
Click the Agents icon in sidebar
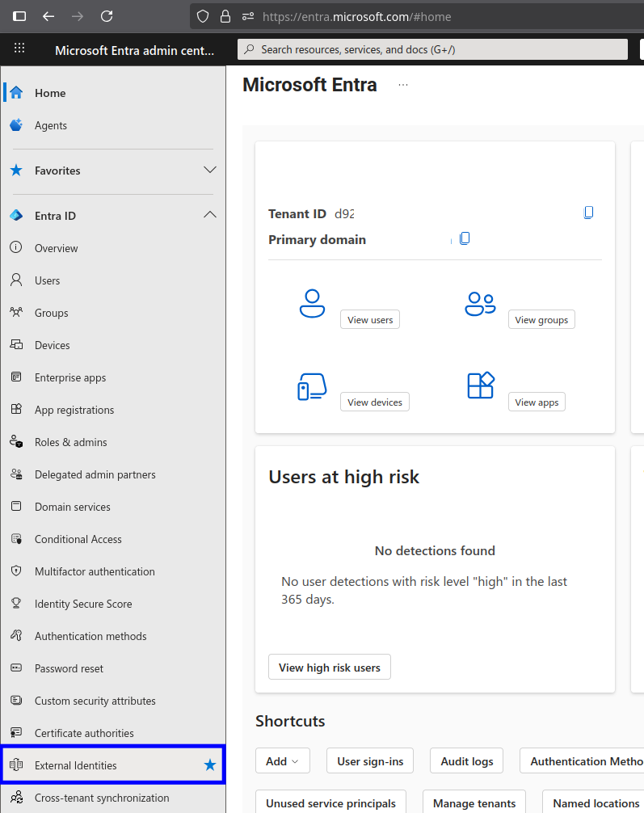[x=17, y=125]
